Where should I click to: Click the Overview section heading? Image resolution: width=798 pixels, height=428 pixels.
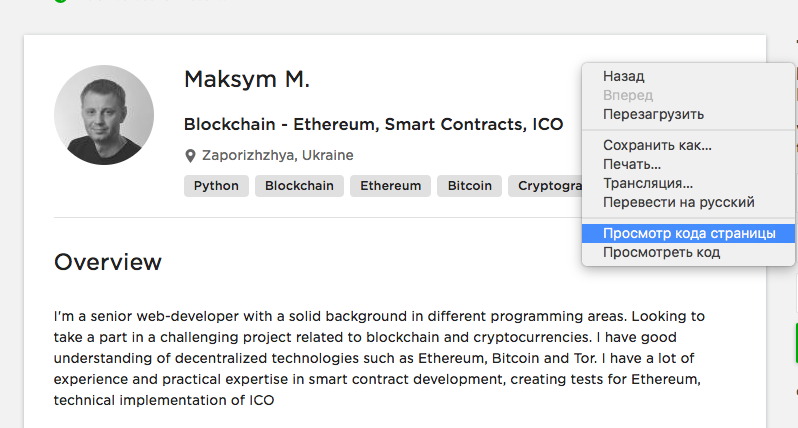[108, 262]
